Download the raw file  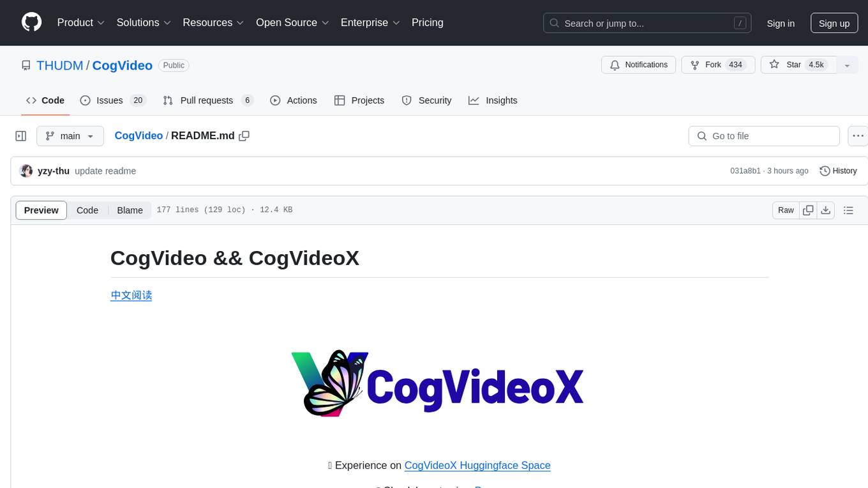[x=825, y=210]
